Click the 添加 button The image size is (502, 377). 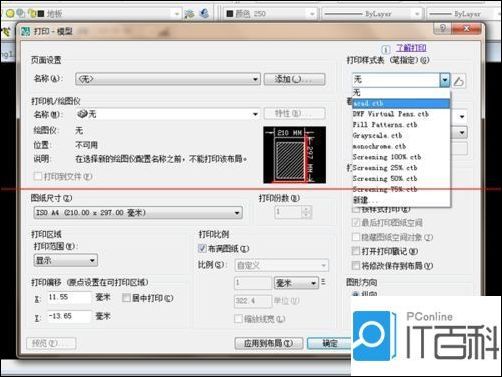[294, 79]
